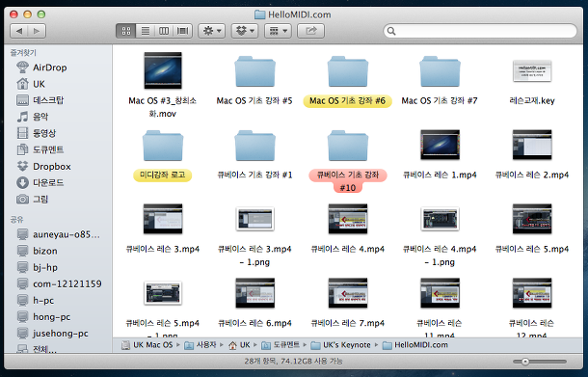The image size is (588, 377).
Task: Click the Share toolbar button
Action: 311,31
